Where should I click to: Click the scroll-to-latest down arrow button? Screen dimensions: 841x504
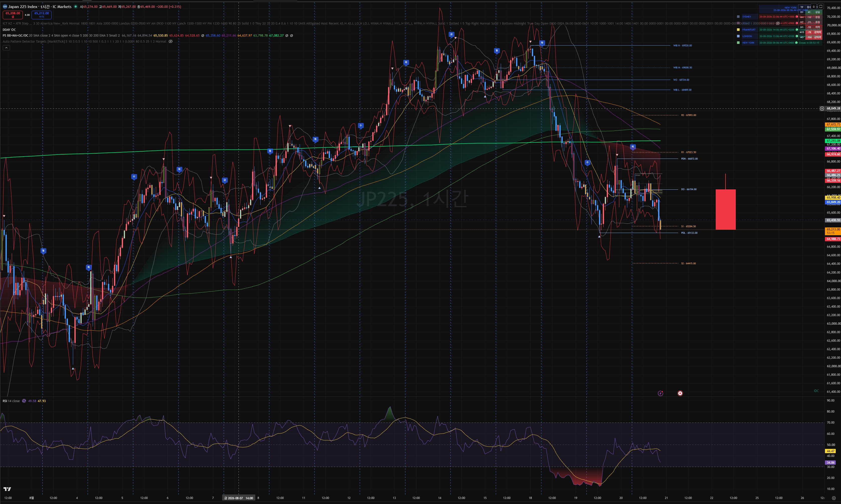point(814,7)
